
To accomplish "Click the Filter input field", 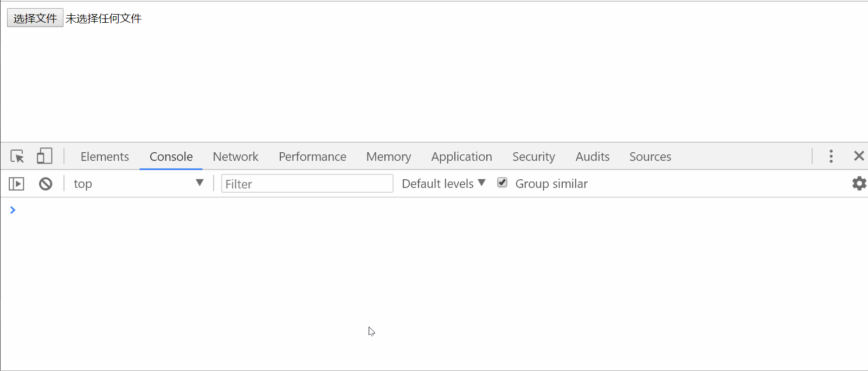I will click(x=307, y=184).
